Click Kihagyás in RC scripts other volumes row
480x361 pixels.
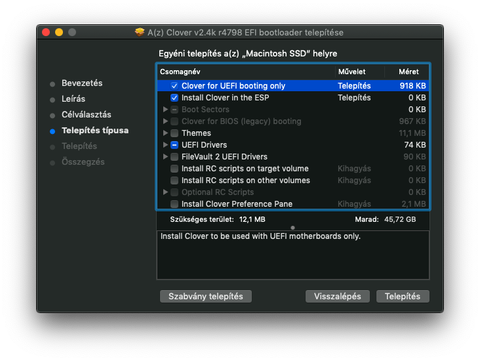(354, 180)
